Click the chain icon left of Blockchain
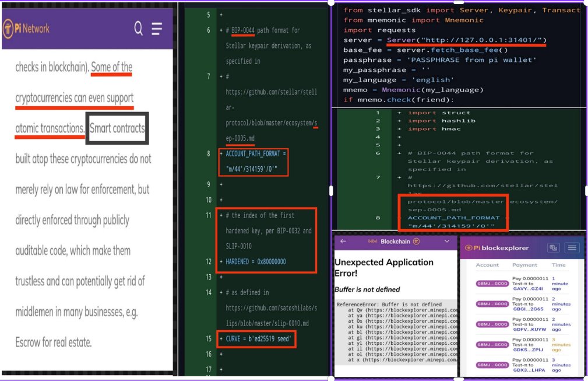The image size is (588, 381). coord(372,242)
